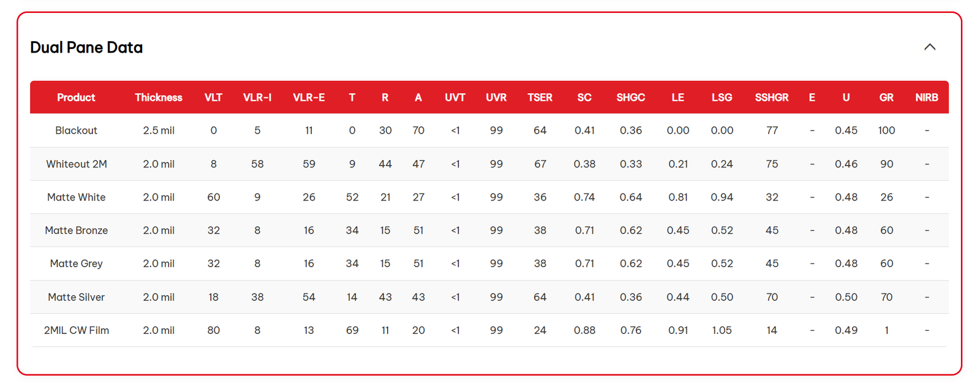Select the SHGC column header
The image size is (980, 383).
pos(630,97)
